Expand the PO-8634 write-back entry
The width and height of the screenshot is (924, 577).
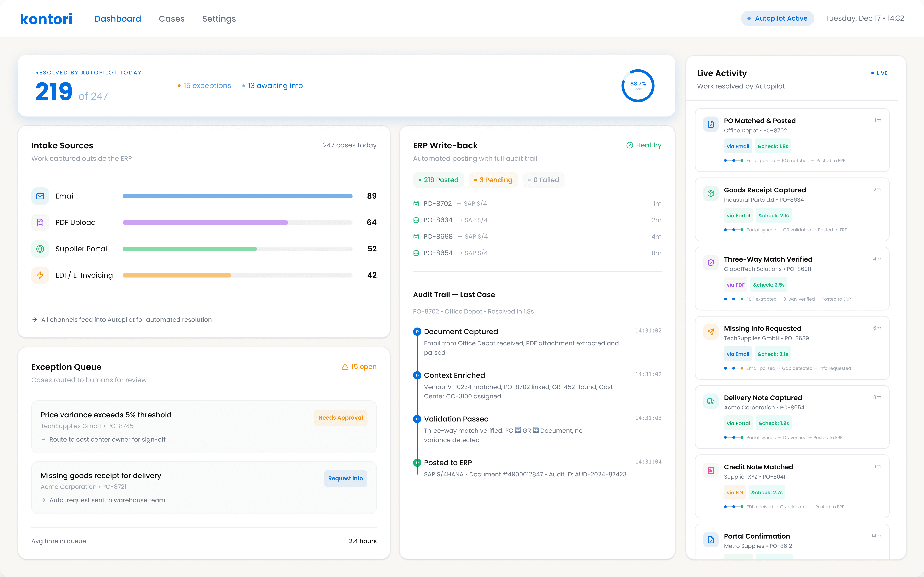536,220
